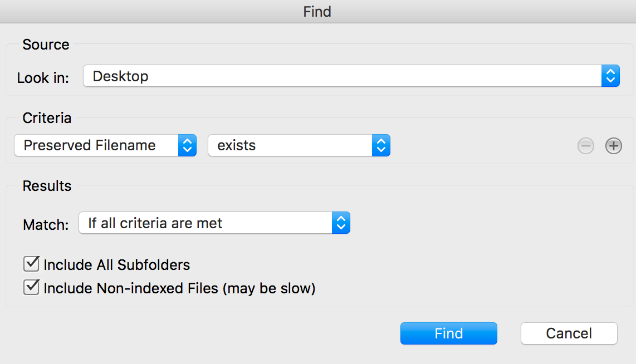The height and width of the screenshot is (364, 636).
Task: Click the Match label
Action: pos(46,225)
